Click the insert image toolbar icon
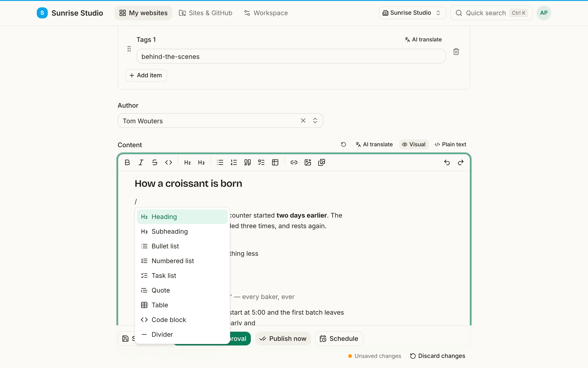Viewport: 588px width, 368px height. [x=308, y=162]
